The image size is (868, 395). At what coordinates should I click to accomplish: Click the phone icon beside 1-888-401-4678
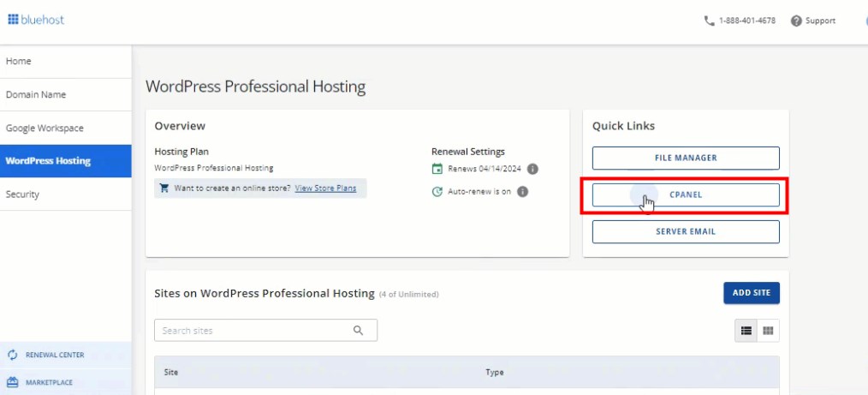point(709,21)
